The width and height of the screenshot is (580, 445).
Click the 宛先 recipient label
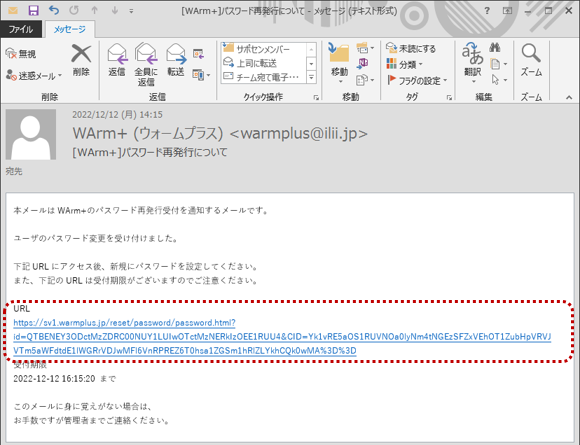(x=14, y=171)
